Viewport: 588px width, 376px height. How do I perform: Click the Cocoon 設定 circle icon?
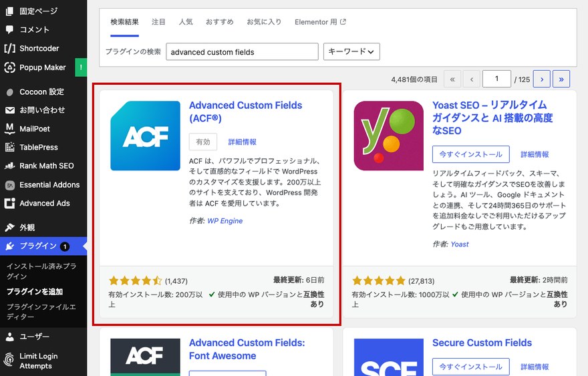tap(10, 92)
